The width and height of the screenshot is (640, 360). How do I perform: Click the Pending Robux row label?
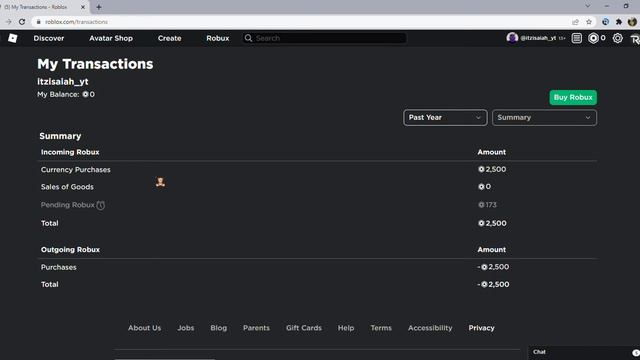tap(67, 205)
